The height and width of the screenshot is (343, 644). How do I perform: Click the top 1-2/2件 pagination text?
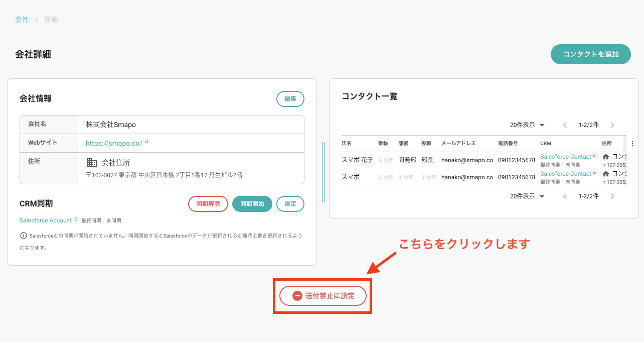(589, 125)
